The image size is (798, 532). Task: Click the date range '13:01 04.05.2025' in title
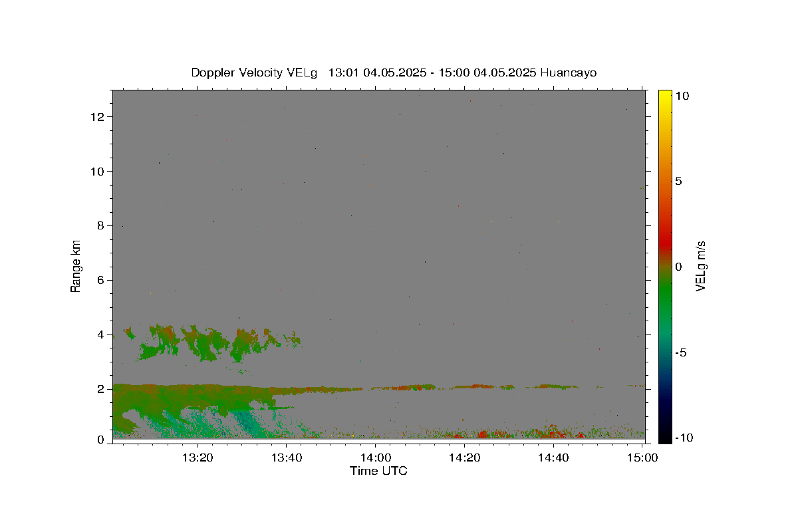pyautogui.click(x=378, y=73)
